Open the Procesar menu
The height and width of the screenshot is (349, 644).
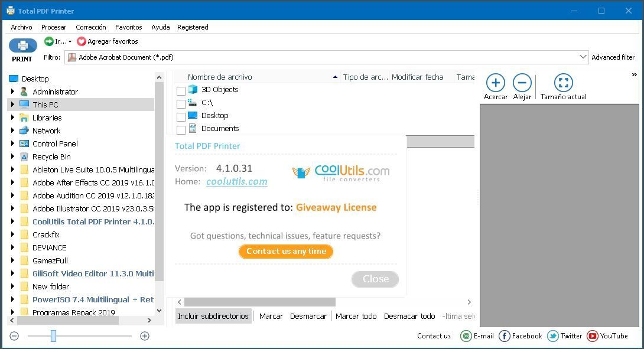click(x=54, y=27)
